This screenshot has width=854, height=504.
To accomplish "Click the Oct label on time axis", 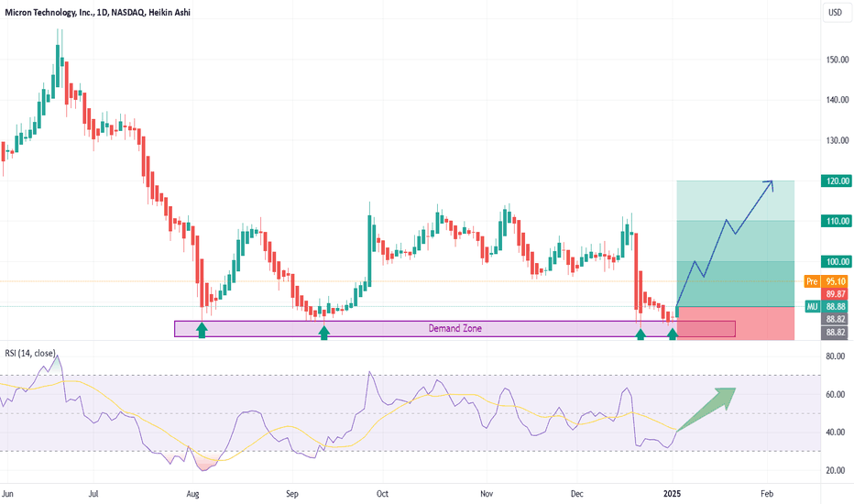I will point(382,494).
